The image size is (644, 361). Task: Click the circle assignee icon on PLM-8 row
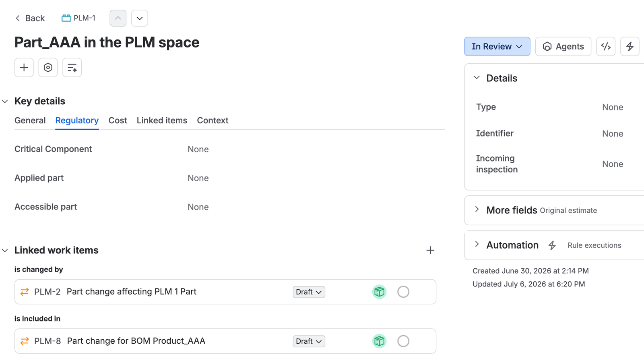click(x=403, y=341)
